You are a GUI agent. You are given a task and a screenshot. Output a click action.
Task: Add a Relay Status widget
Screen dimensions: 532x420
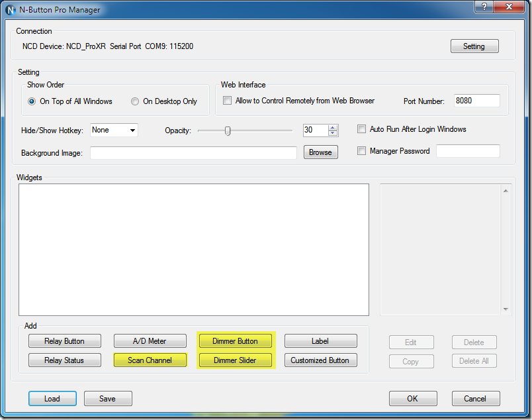(65, 360)
